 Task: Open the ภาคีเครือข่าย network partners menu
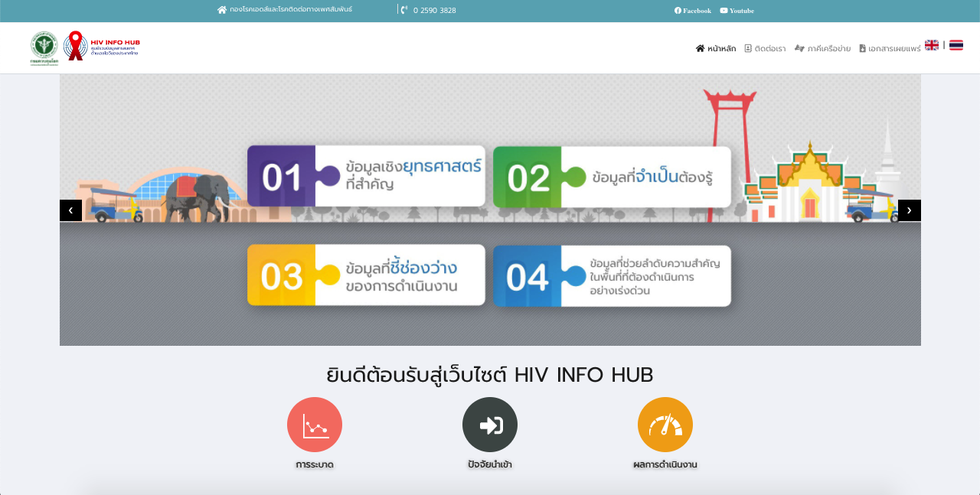(822, 48)
